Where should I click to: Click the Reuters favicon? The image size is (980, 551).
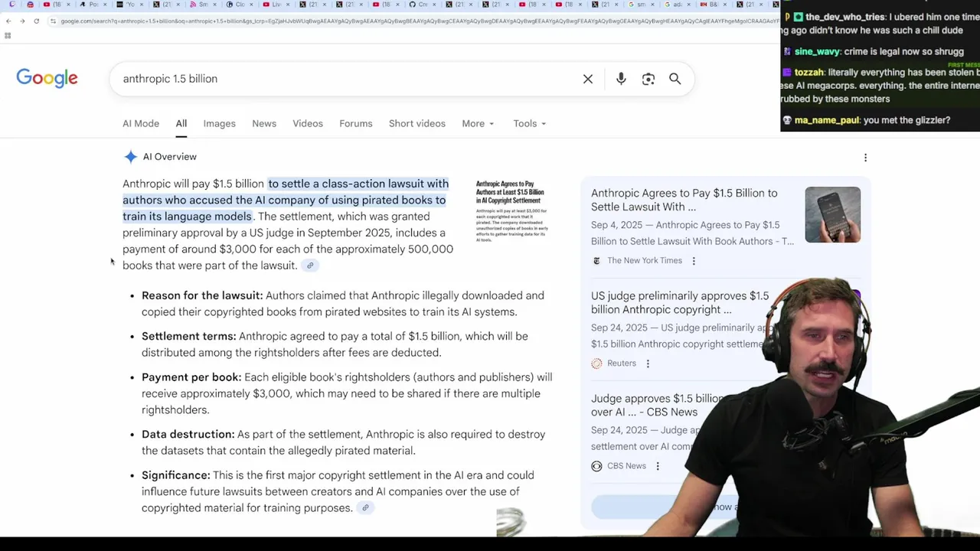coord(596,364)
